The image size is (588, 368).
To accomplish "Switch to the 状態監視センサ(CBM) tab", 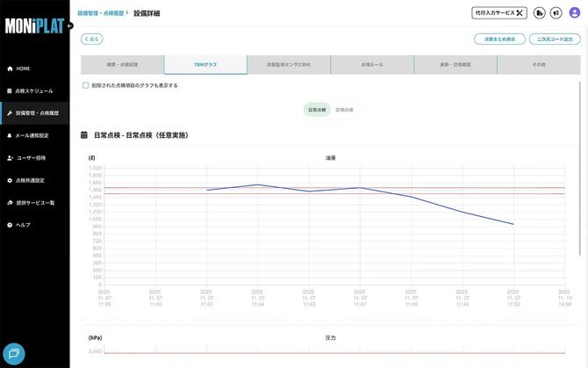I will pyautogui.click(x=288, y=65).
